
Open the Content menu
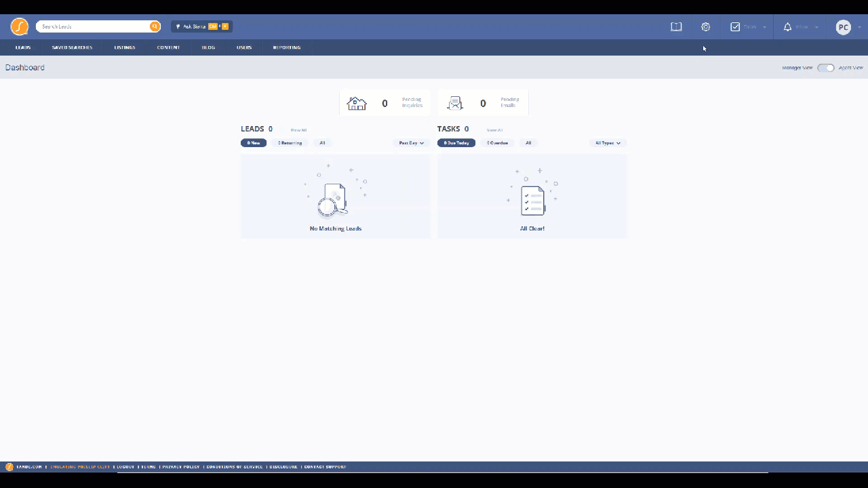[168, 47]
